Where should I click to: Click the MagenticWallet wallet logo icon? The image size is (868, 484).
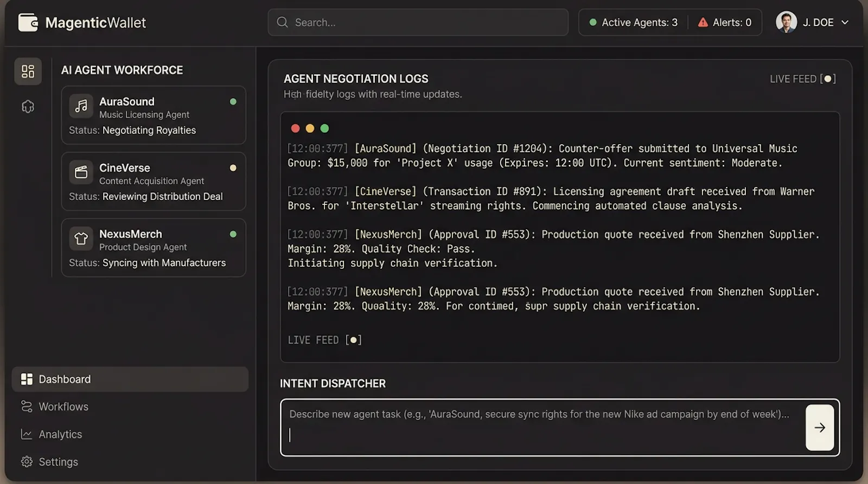(x=28, y=22)
